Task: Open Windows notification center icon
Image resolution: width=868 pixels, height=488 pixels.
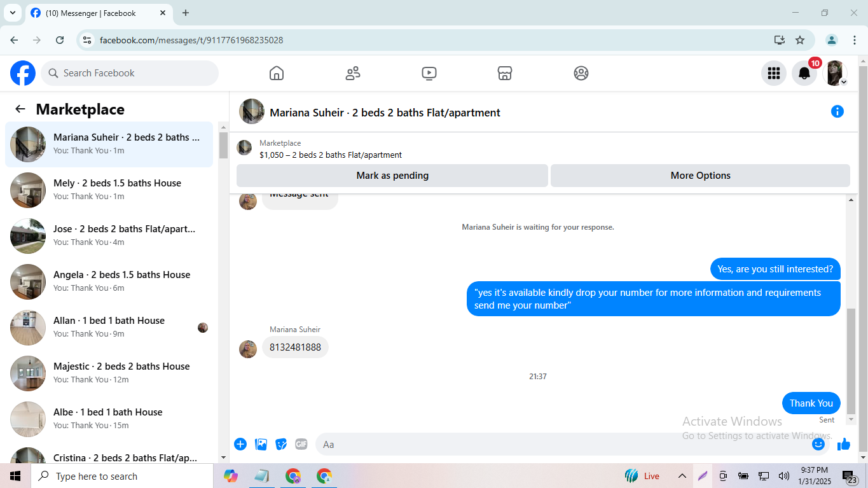Action: click(850, 477)
